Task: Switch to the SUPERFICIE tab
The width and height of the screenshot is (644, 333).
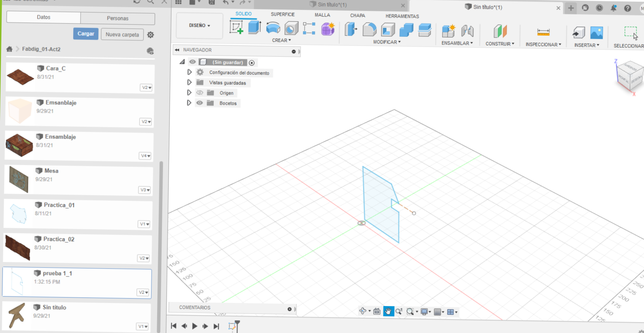Action: [x=283, y=14]
